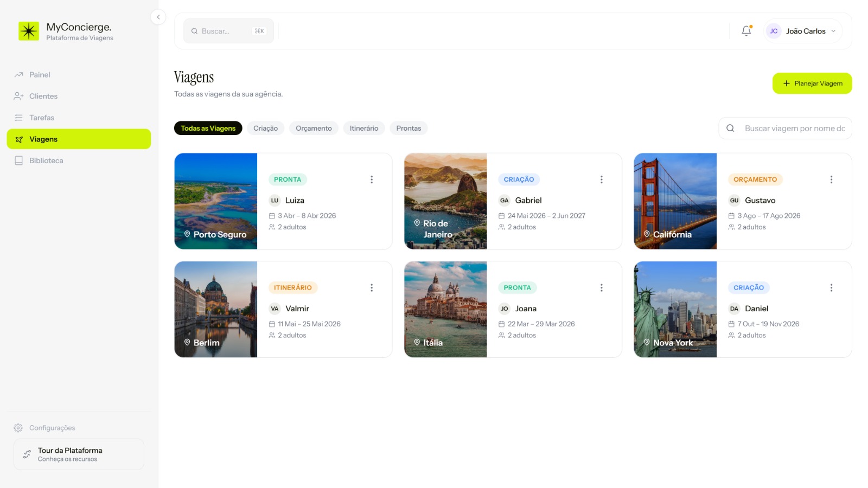Click the GA avatar on Gabriel's card
868x488 pixels.
coord(505,201)
